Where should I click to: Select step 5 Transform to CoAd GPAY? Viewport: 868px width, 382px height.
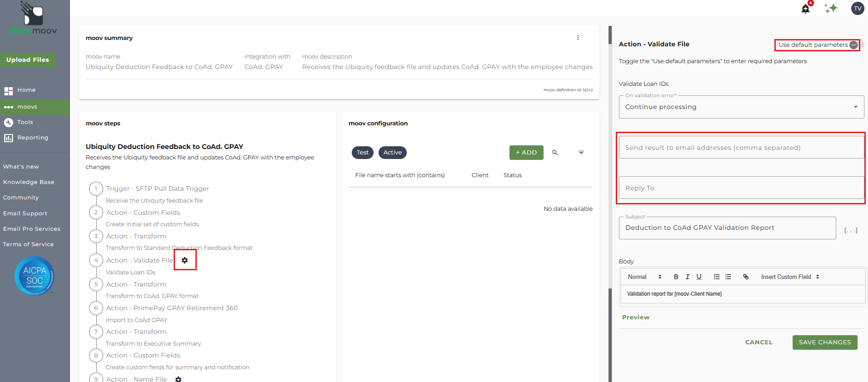point(136,284)
